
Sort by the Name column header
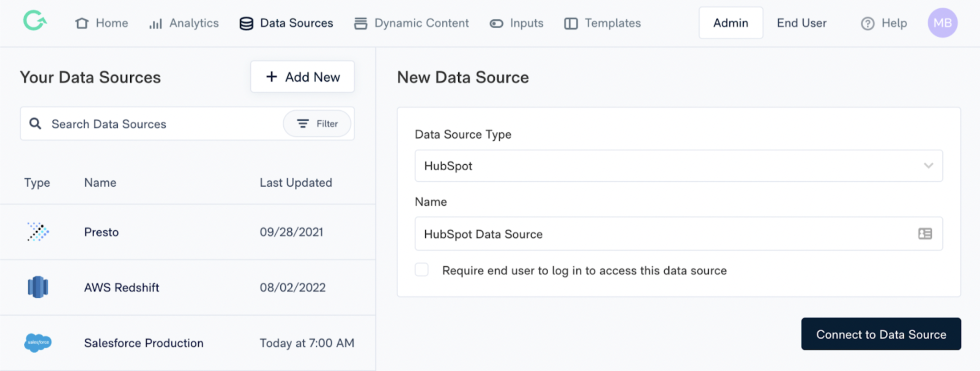[x=100, y=183]
